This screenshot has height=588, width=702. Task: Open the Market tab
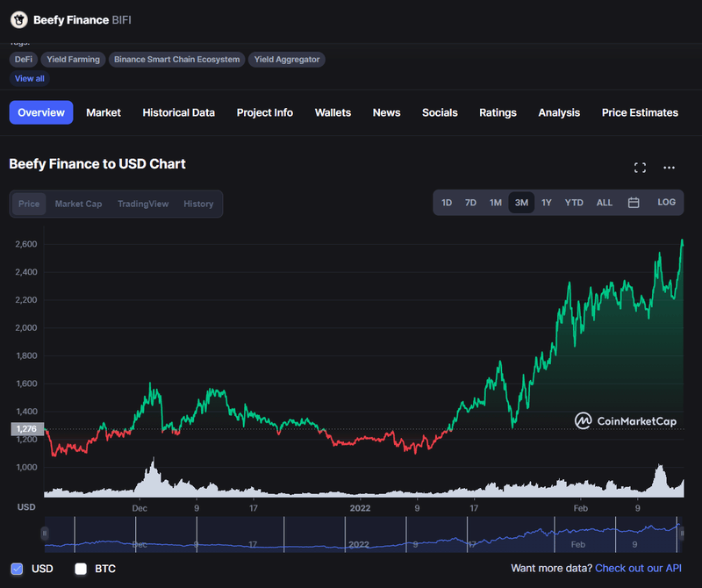(x=104, y=112)
